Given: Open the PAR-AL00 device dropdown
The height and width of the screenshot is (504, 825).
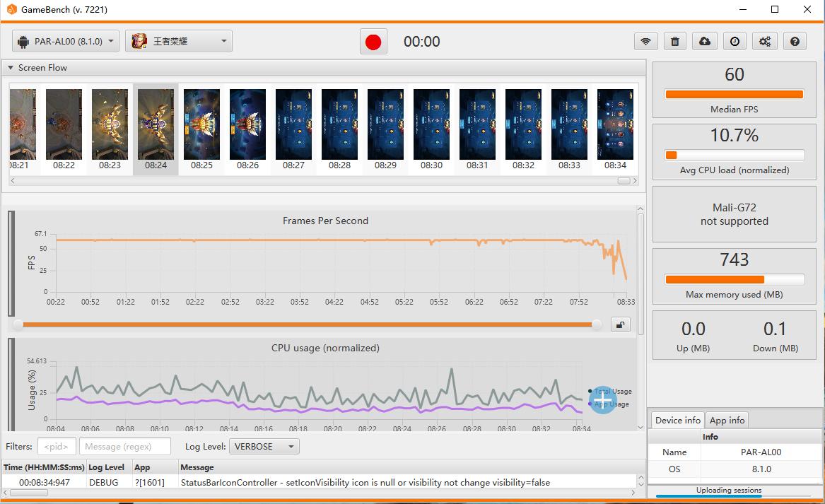Looking at the screenshot, I should tap(66, 42).
